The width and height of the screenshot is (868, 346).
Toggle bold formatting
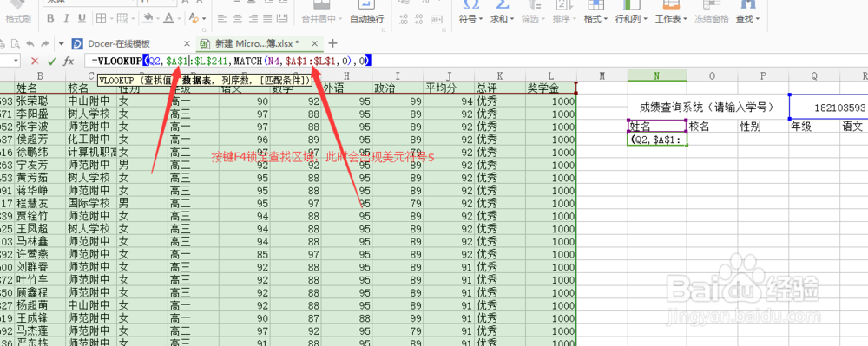point(50,18)
